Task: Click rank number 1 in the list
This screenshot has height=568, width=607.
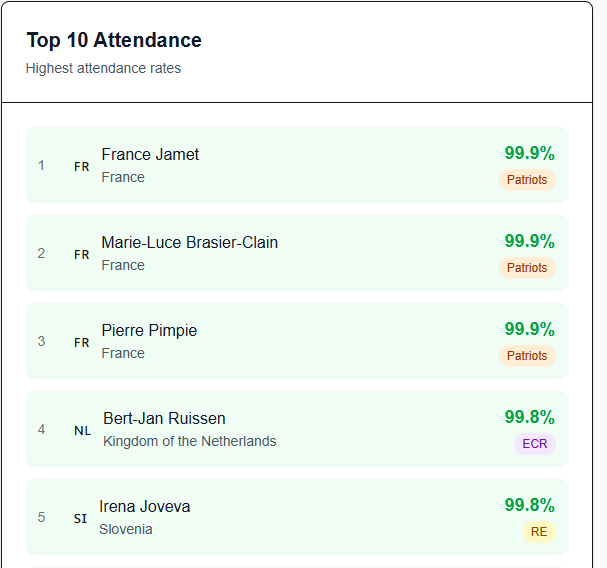Action: (41, 165)
